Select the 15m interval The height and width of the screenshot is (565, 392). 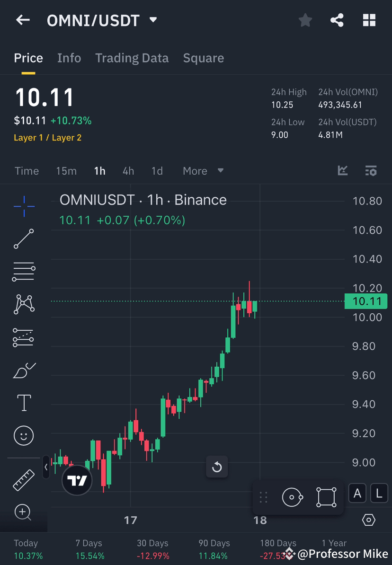click(x=66, y=171)
